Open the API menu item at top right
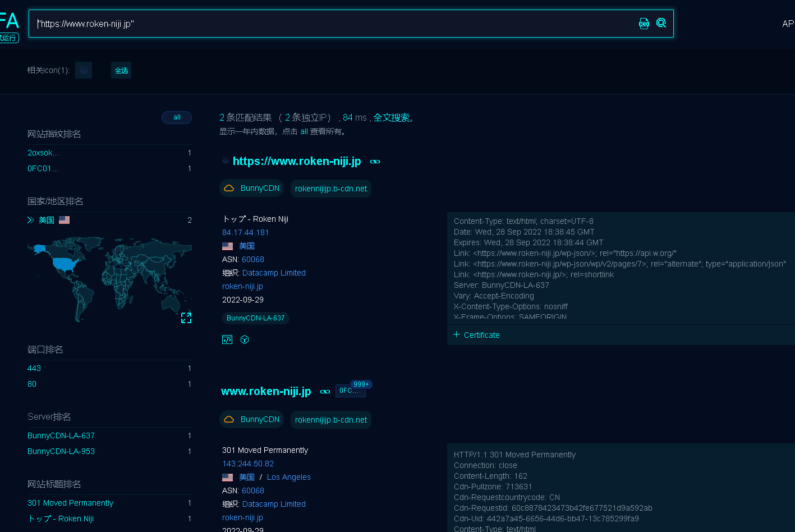 (788, 24)
